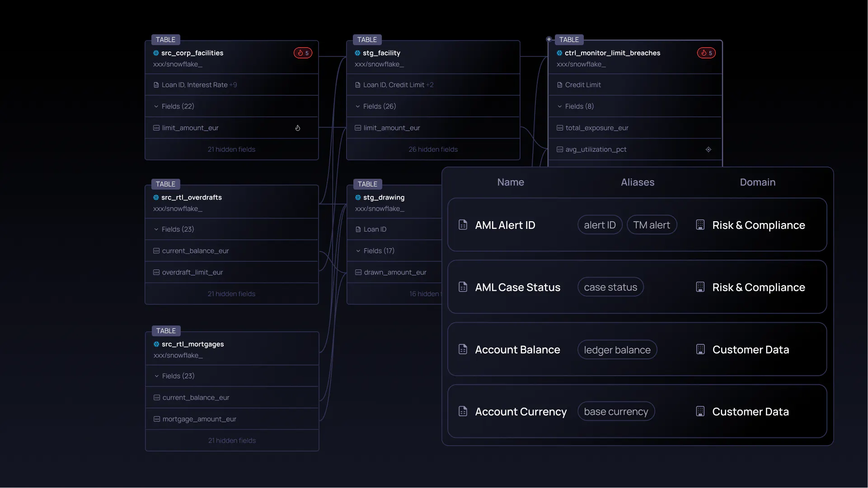Click the node pin icon above ctrl_monitor_limit_breaches

point(549,39)
